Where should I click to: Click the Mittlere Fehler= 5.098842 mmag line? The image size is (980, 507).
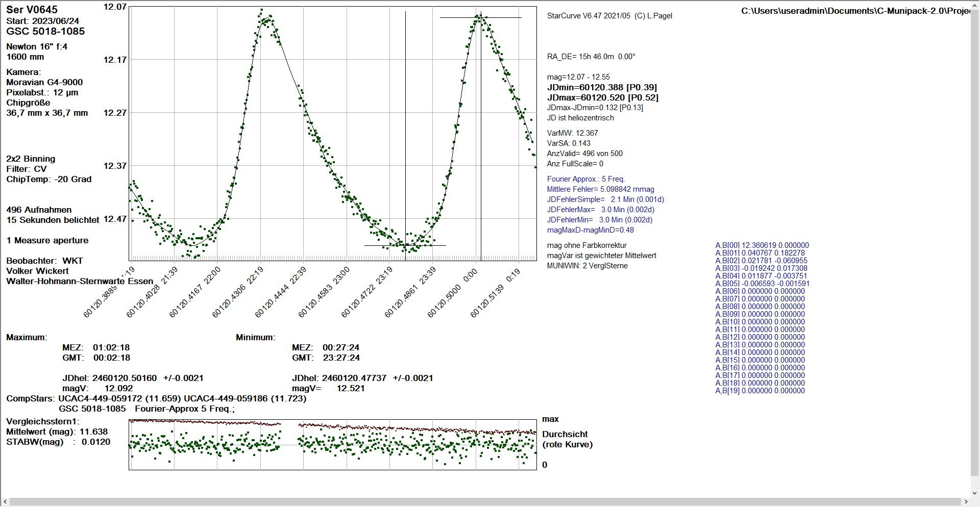(x=600, y=189)
